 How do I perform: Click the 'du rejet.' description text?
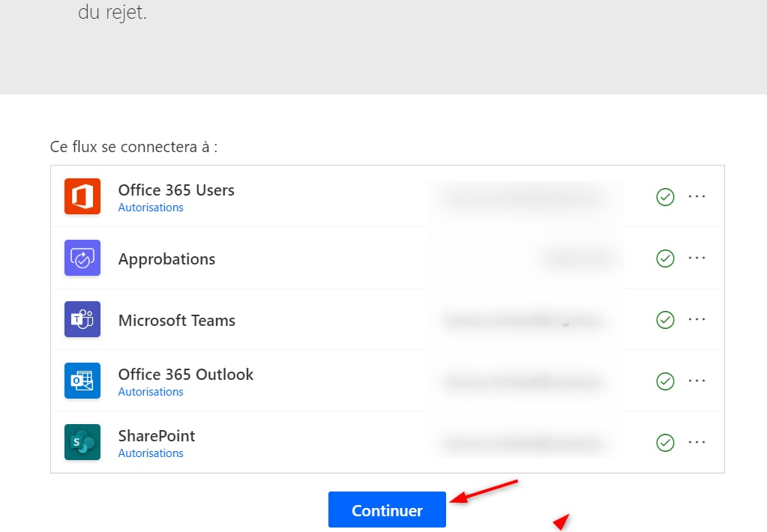pos(112,12)
